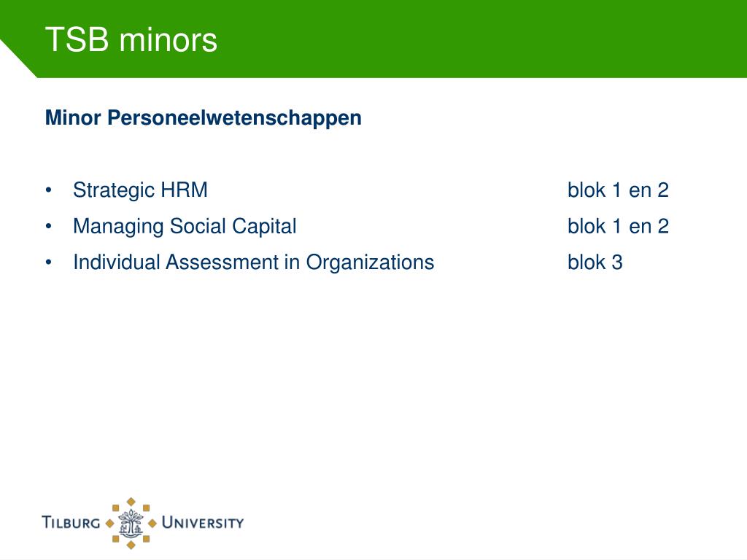Click the 'TILBURG' word in the logo
The height and width of the screenshot is (560, 747).
(x=71, y=522)
